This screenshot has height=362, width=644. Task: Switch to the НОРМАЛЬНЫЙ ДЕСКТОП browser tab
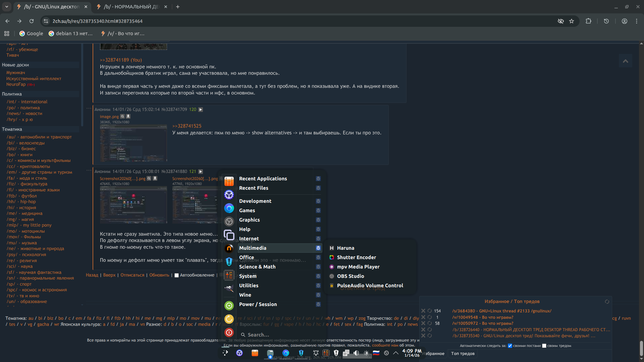[x=131, y=7]
